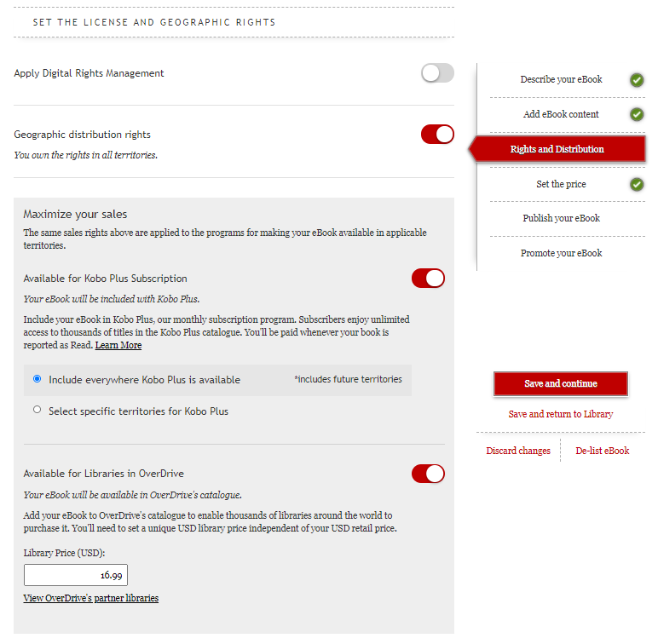Navigate to Publish your eBook step
The image size is (658, 644).
561,218
